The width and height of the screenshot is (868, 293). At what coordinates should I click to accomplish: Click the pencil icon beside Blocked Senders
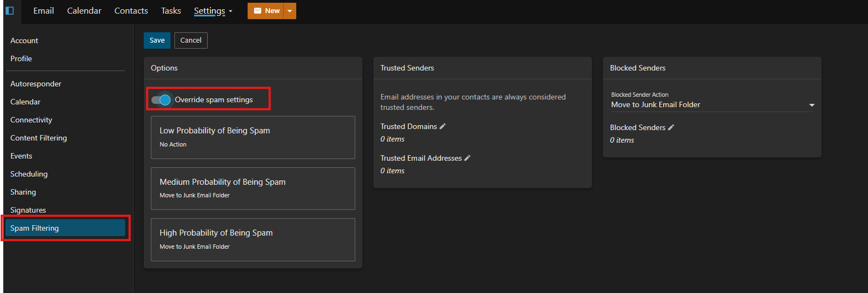(x=671, y=127)
